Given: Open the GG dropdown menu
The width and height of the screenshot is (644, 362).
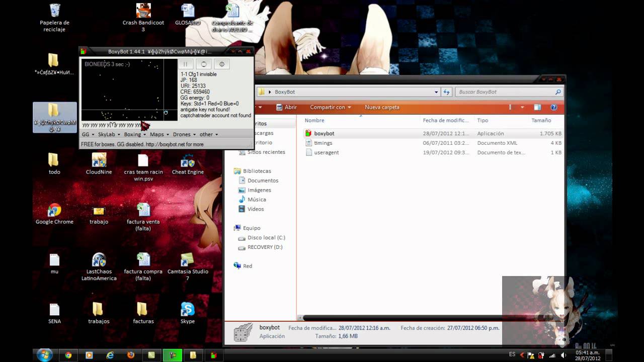Looking at the screenshot, I should coord(88,134).
